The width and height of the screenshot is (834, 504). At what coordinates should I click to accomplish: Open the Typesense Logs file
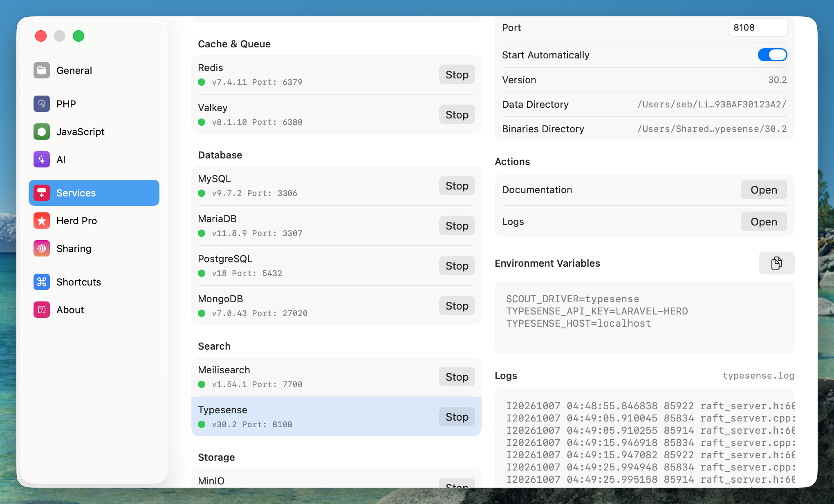click(764, 222)
